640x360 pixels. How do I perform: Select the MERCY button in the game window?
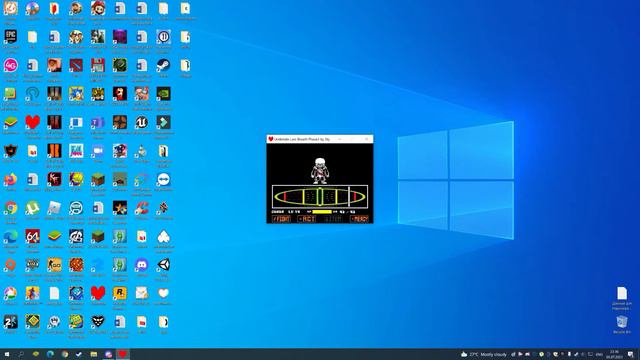pos(359,219)
